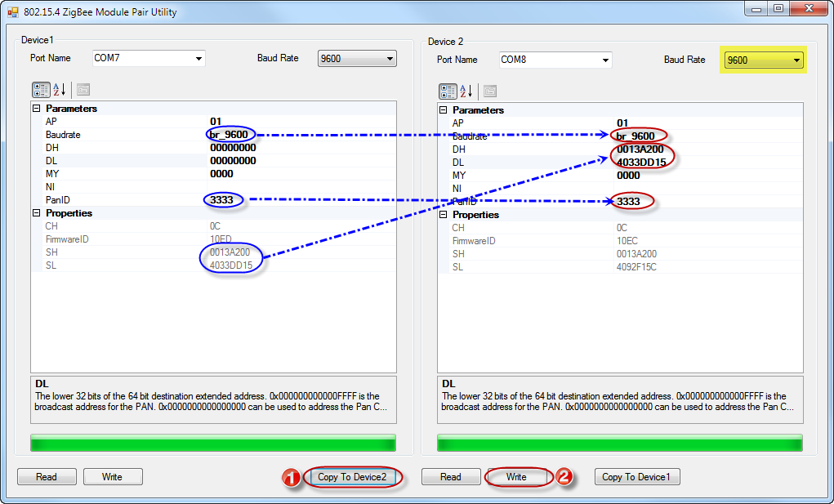Select Device 2 DH value 0013A200
The width and height of the screenshot is (834, 504).
(640, 149)
